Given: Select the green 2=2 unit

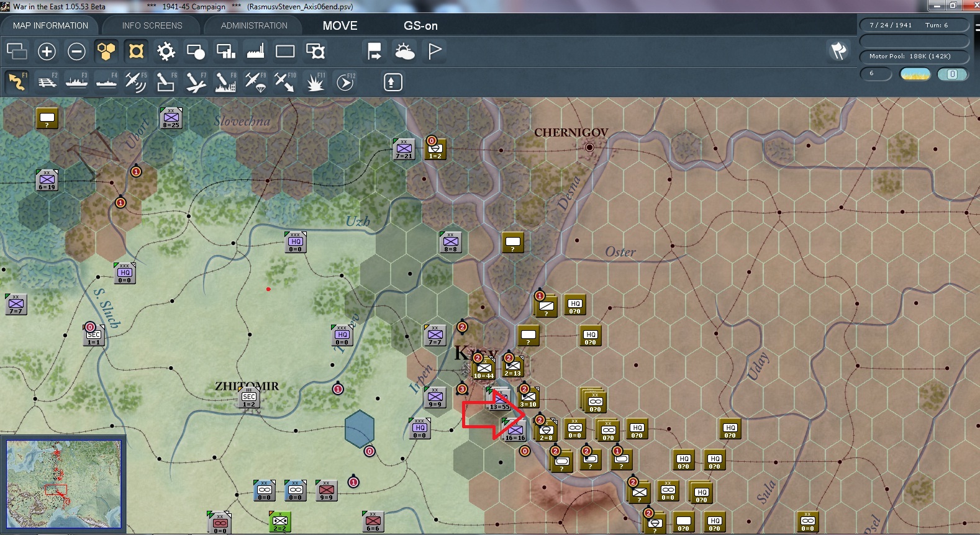Looking at the screenshot, I should pyautogui.click(x=280, y=521).
